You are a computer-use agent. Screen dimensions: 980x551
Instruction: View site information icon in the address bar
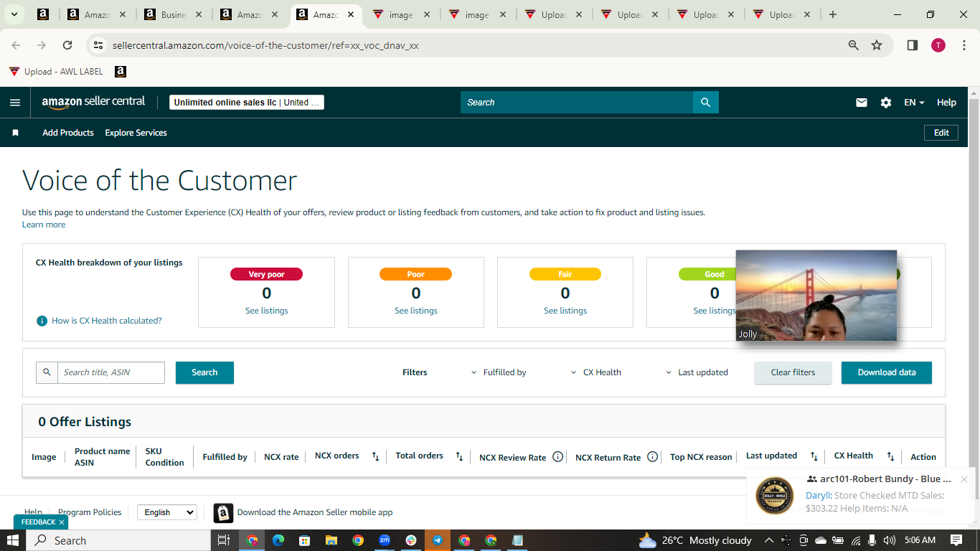pyautogui.click(x=99, y=45)
